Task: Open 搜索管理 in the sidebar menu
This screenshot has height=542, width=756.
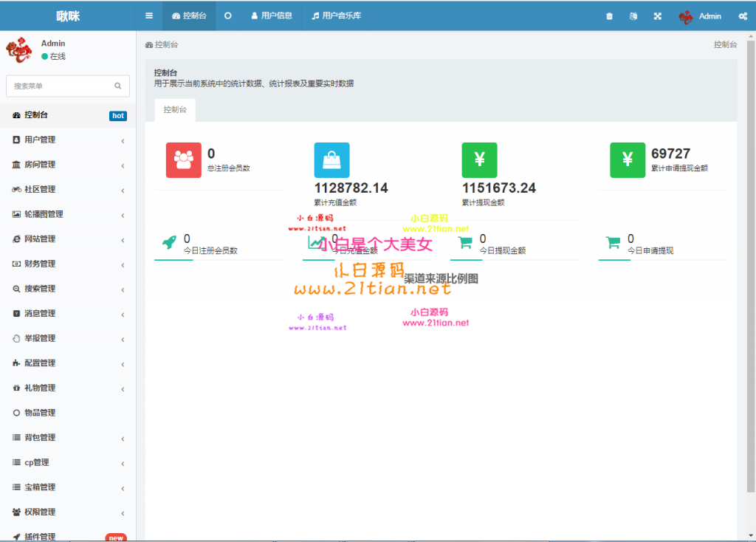Action: (x=68, y=289)
